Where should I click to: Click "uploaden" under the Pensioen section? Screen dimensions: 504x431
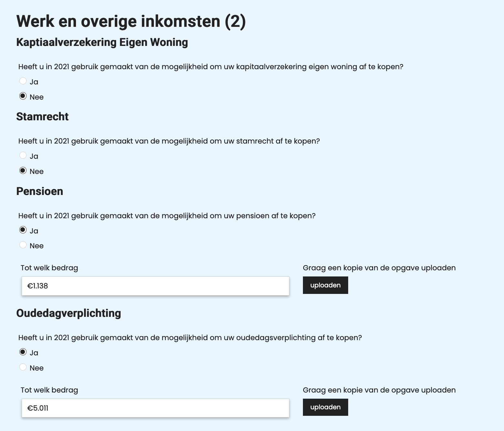coord(325,285)
